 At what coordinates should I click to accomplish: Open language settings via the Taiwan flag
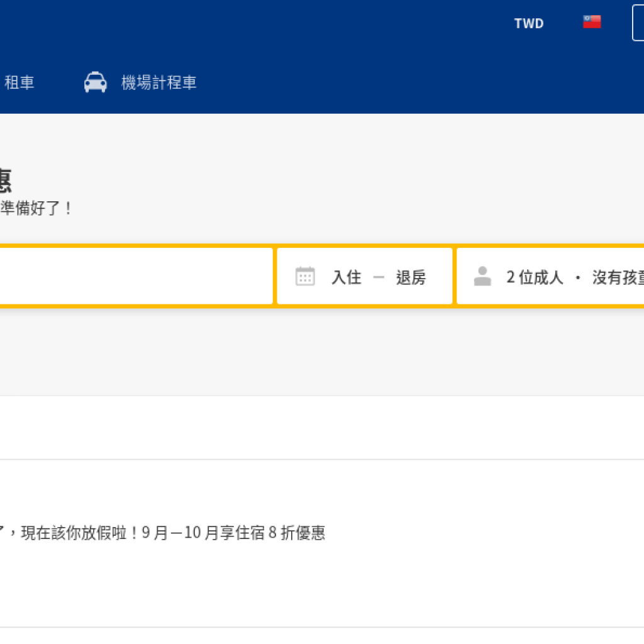(x=591, y=21)
